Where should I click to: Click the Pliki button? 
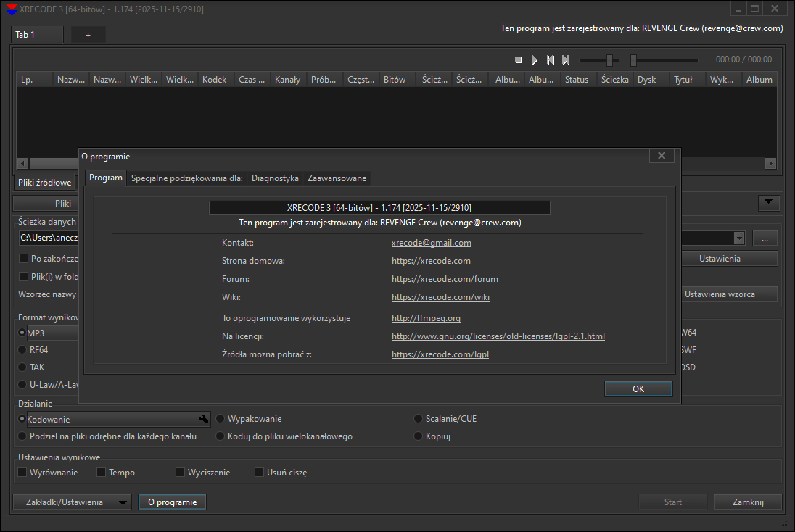pos(46,203)
